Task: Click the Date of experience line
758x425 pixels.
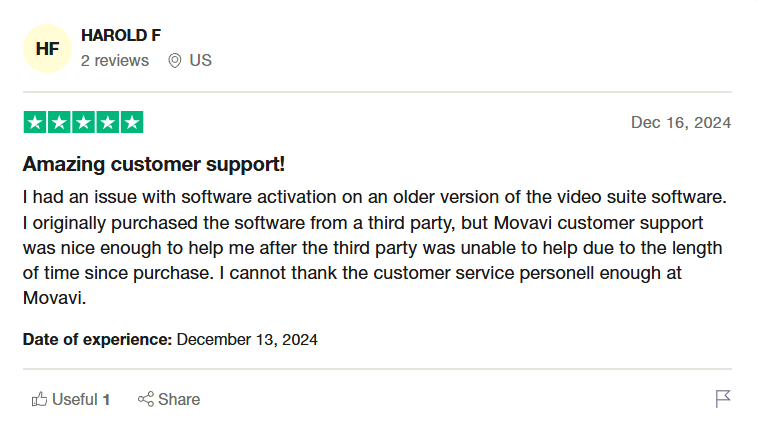Action: [170, 339]
